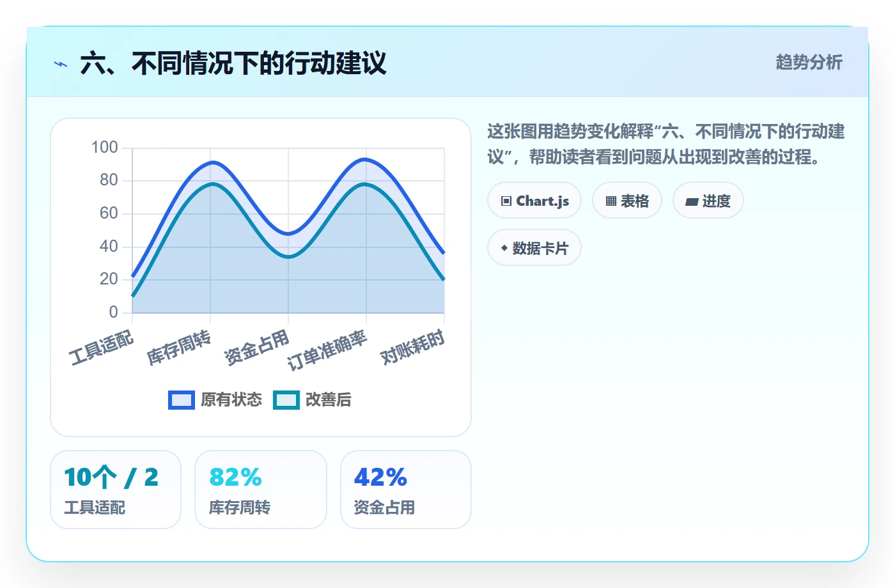Click the 资金占用 x-axis label

(x=258, y=348)
